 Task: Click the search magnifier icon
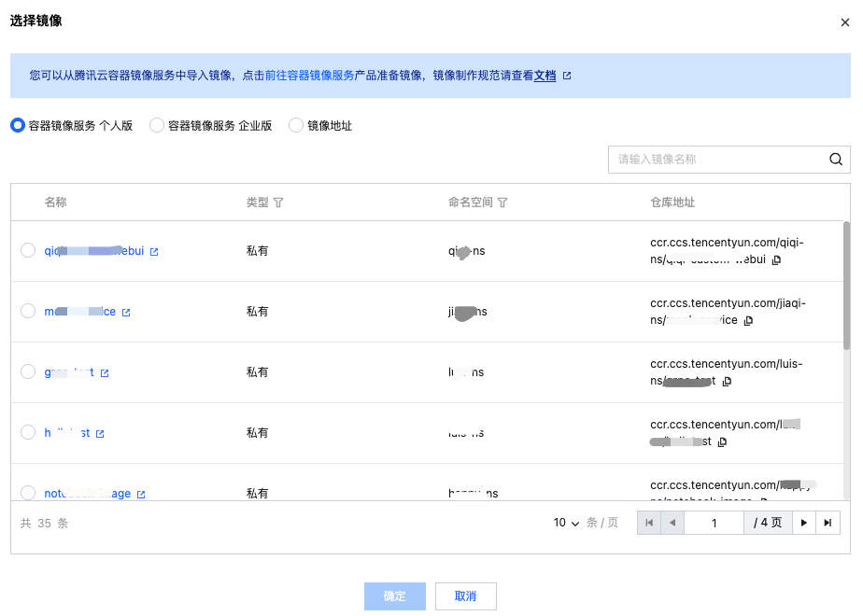[x=836, y=160]
